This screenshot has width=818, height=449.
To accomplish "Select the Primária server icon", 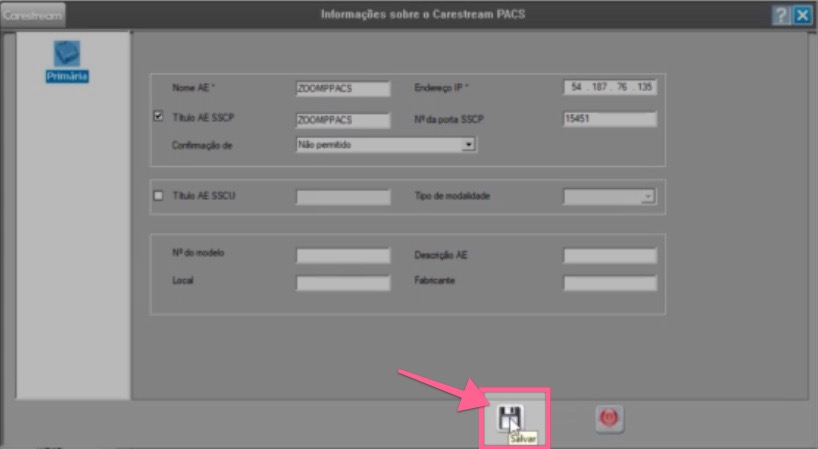I will (x=66, y=52).
